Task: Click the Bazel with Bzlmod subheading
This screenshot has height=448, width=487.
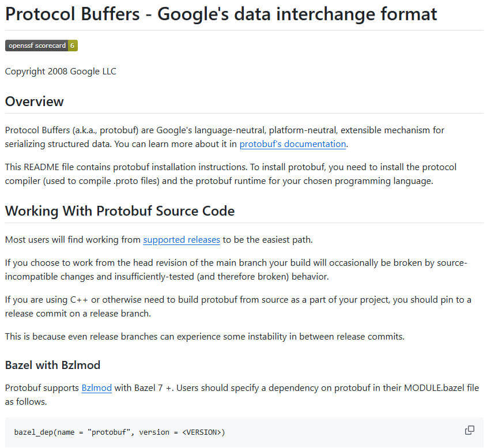Action: [52, 365]
